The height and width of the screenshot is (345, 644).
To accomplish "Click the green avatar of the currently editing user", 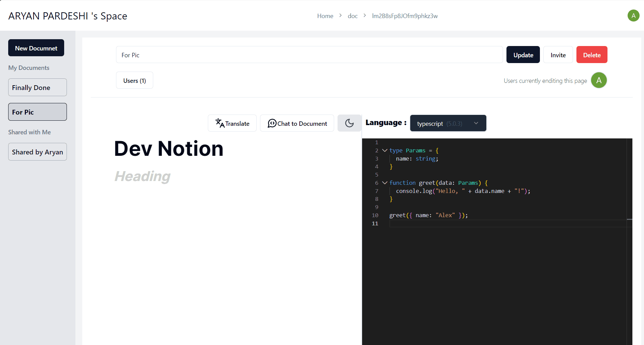I will [599, 80].
